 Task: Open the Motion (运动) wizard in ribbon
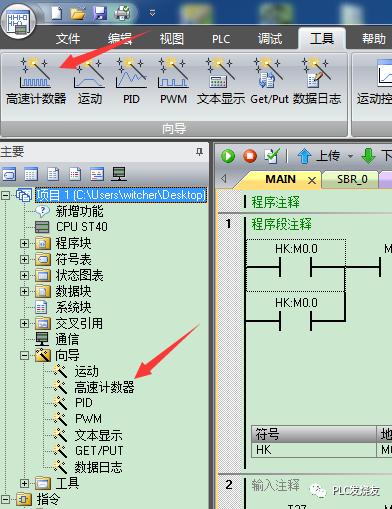coord(89,81)
